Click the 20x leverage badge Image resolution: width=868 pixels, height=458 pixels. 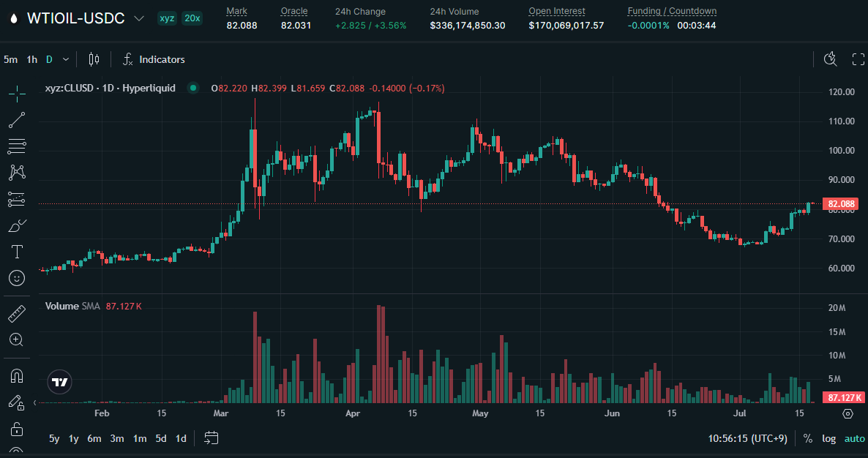tap(192, 18)
